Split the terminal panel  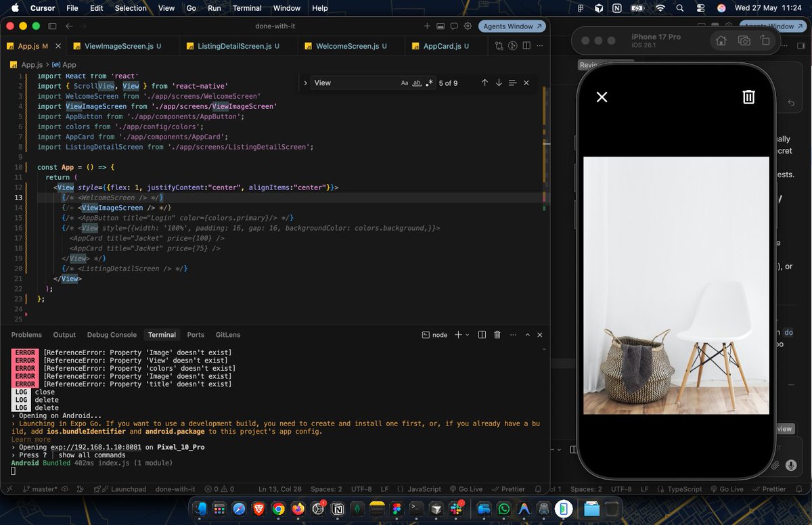click(482, 335)
